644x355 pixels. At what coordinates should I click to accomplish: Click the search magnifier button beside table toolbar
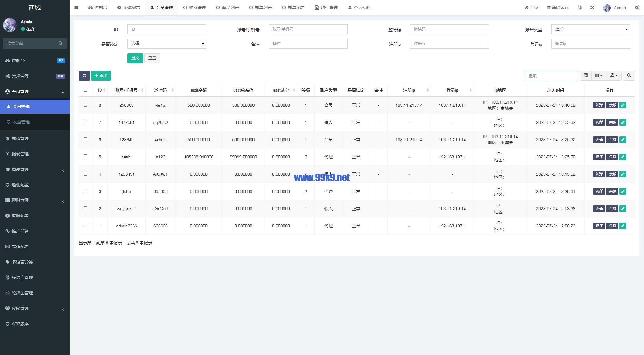tap(629, 76)
